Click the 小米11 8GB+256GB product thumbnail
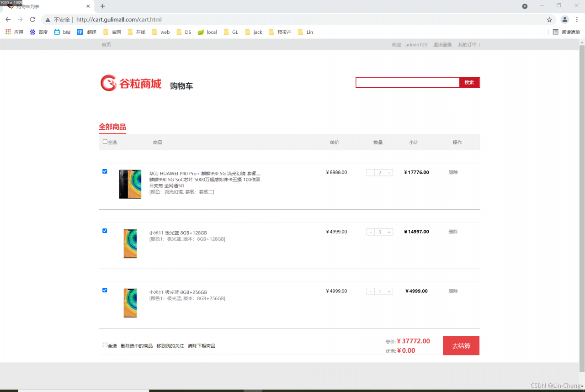Viewport: 585px width, 392px height. (130, 303)
